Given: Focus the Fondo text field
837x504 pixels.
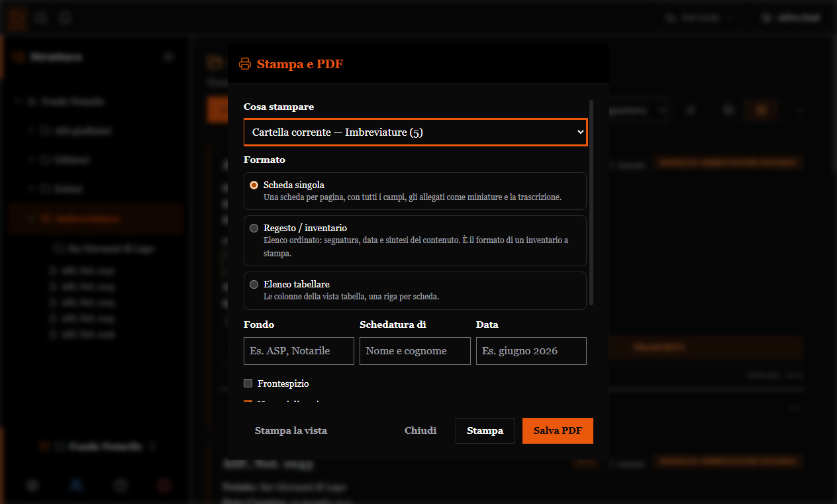Looking at the screenshot, I should [299, 351].
